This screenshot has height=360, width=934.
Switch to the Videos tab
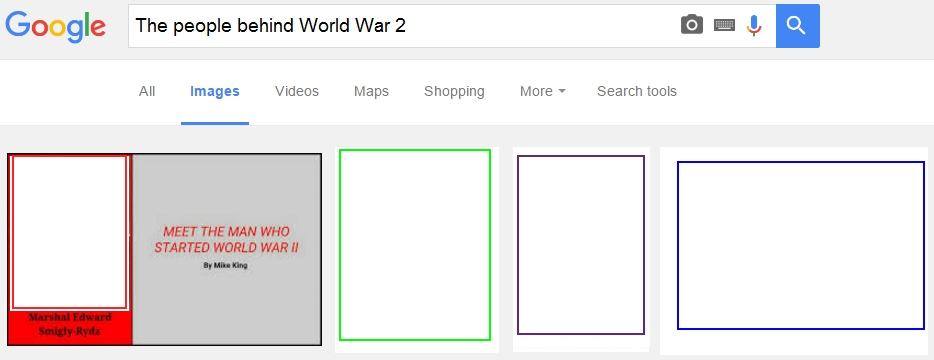click(x=297, y=91)
